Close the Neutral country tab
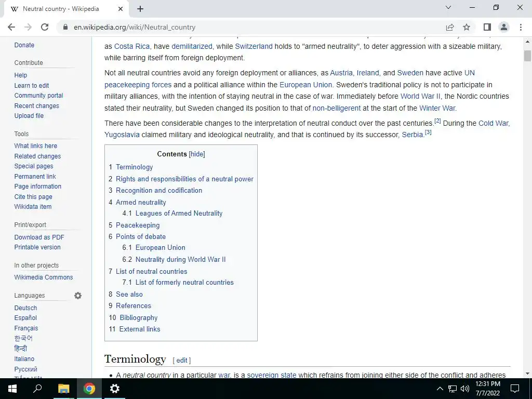 pyautogui.click(x=121, y=9)
